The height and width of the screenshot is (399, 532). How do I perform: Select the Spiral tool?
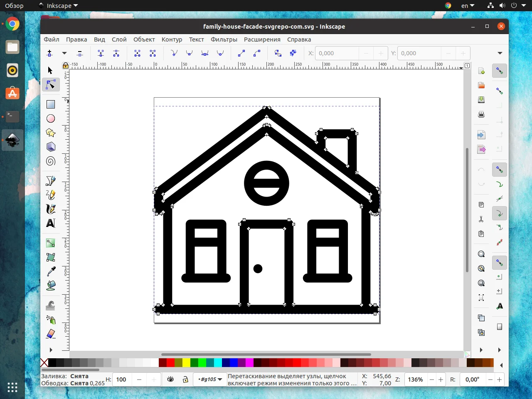click(51, 161)
